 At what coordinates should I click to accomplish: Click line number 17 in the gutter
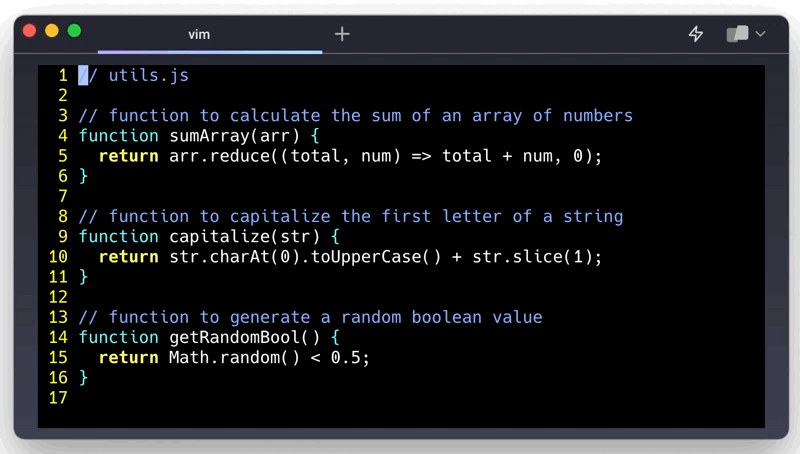tap(57, 398)
